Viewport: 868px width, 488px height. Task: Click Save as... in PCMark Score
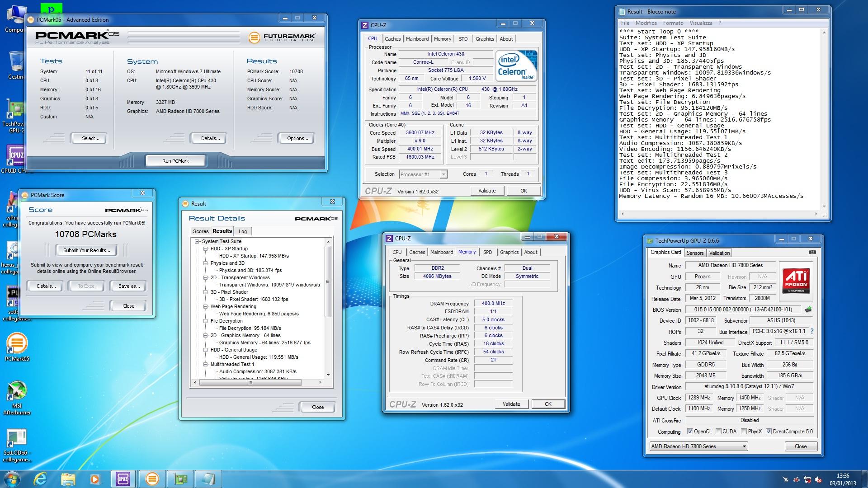coord(129,286)
